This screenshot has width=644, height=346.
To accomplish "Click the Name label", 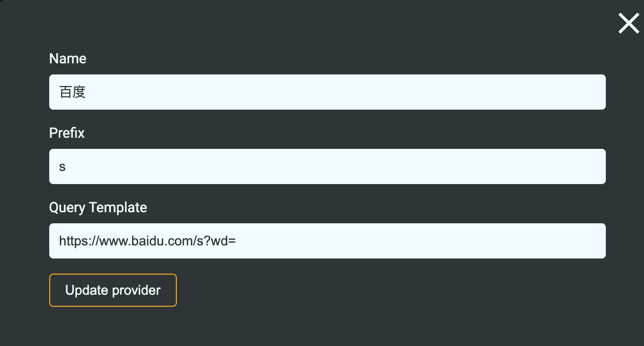I will pyautogui.click(x=68, y=59).
